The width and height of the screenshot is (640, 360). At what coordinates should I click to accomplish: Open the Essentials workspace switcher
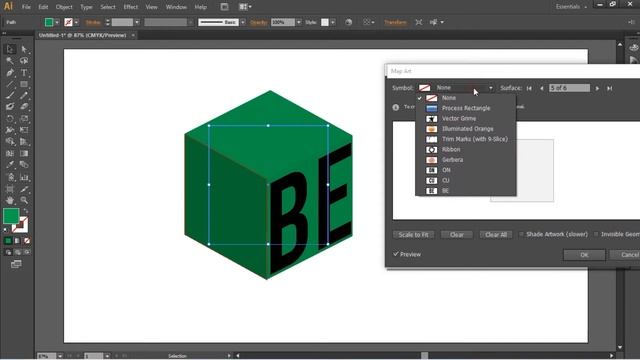coord(571,7)
